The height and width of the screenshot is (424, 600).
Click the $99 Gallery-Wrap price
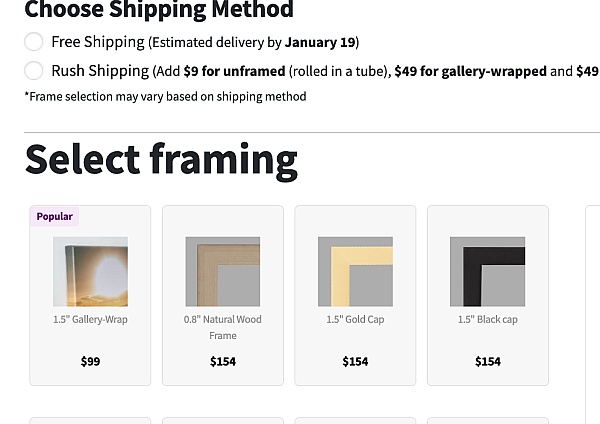tap(90, 361)
